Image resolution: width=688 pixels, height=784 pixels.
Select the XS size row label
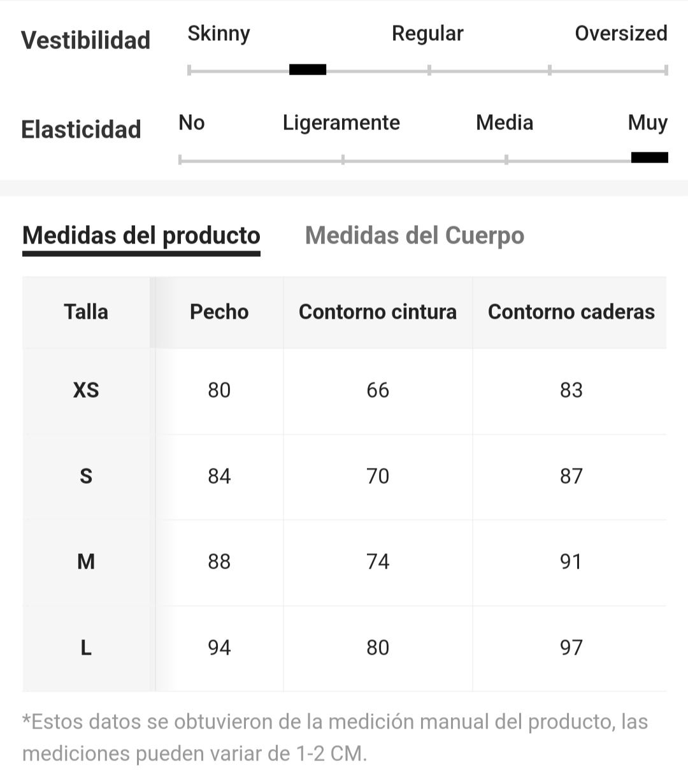pyautogui.click(x=86, y=390)
